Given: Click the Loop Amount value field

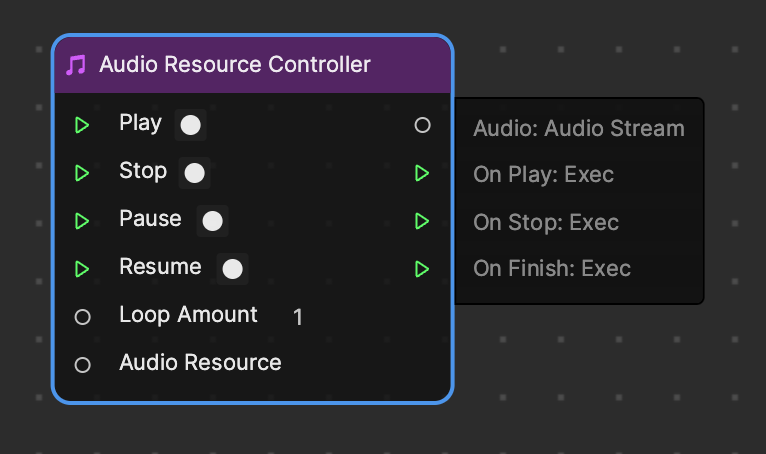Looking at the screenshot, I should [x=298, y=317].
